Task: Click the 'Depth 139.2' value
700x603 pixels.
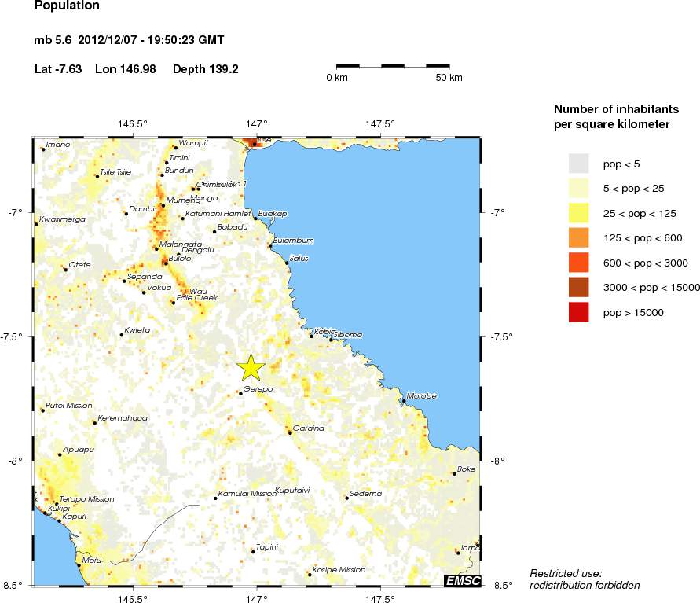Action: click(x=205, y=69)
